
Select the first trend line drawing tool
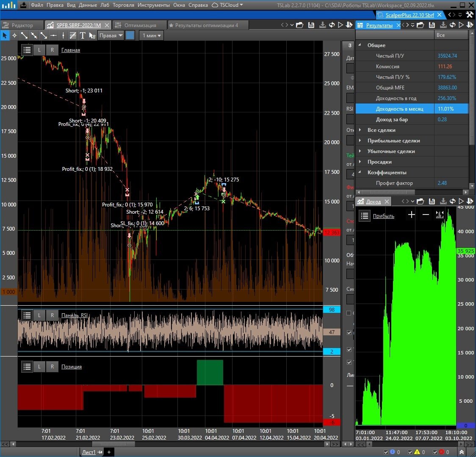click(24, 36)
